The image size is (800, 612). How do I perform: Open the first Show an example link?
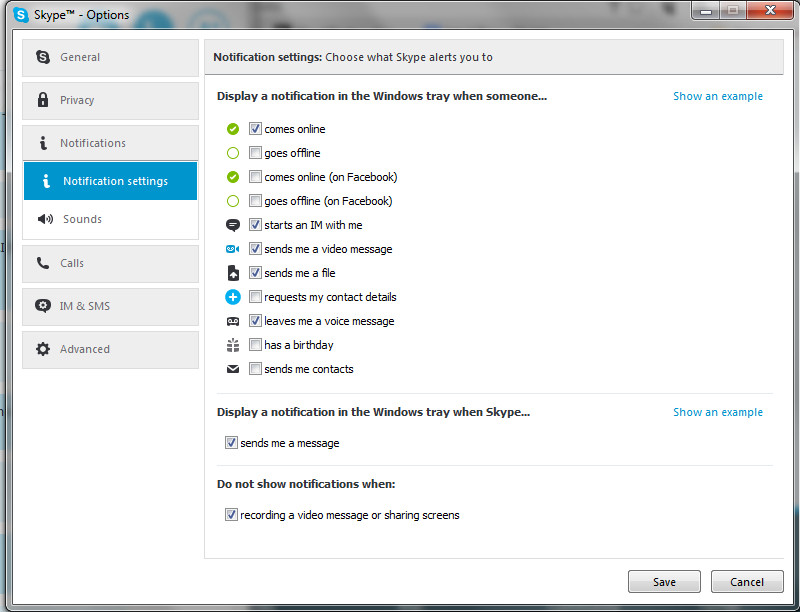click(x=717, y=97)
